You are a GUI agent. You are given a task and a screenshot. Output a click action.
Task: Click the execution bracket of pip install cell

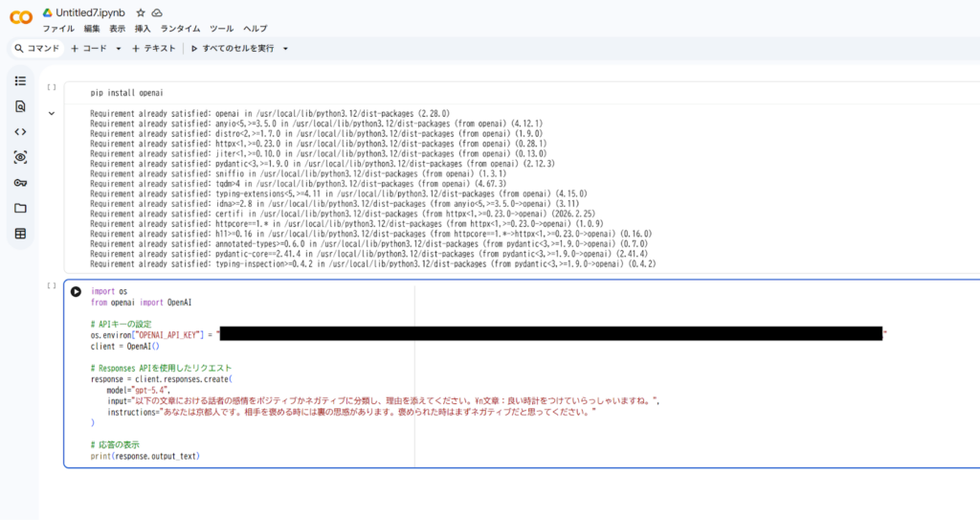52,87
